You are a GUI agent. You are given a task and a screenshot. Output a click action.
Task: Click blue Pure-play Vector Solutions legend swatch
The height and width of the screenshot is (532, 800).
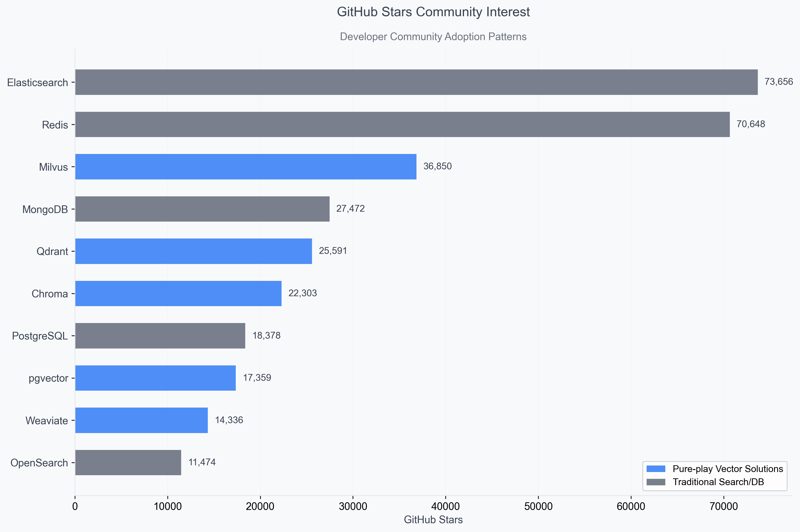tap(656, 469)
